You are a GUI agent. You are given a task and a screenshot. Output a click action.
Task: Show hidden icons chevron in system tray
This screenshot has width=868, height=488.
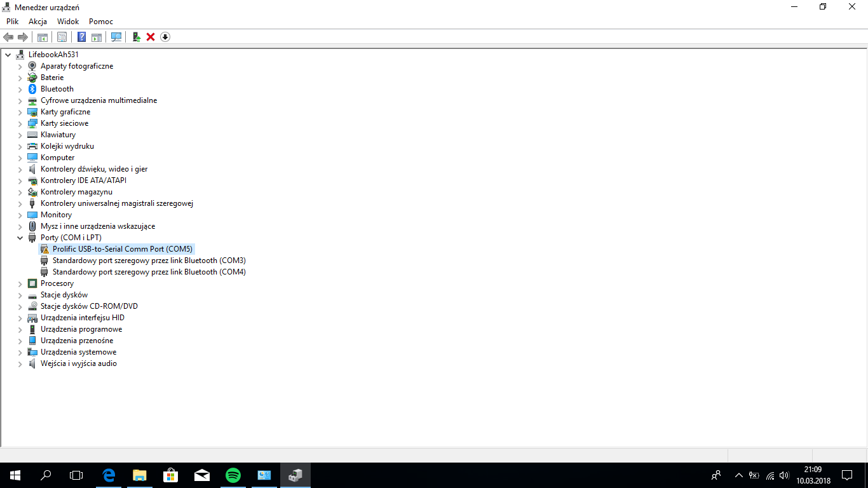point(738,475)
